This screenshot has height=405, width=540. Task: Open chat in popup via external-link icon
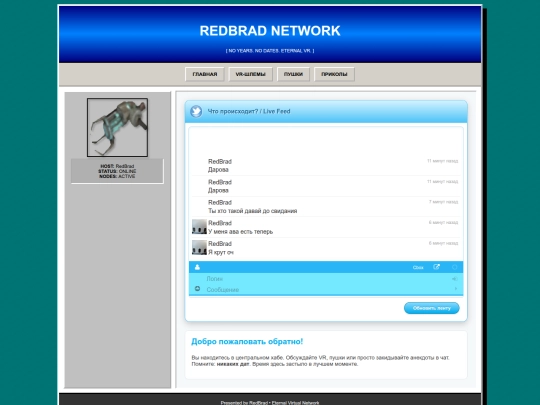click(x=436, y=267)
